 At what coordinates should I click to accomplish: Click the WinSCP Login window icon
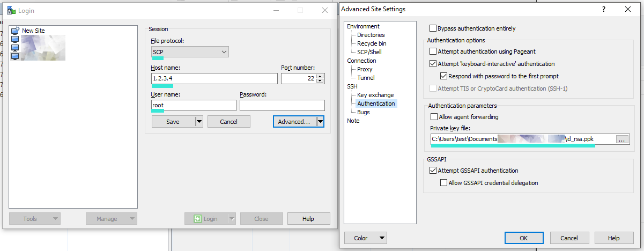point(11,10)
